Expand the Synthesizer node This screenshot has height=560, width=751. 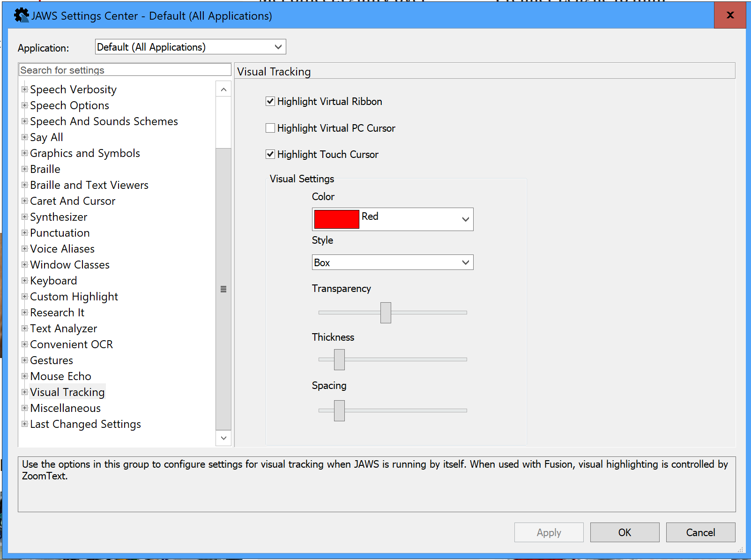(x=25, y=217)
